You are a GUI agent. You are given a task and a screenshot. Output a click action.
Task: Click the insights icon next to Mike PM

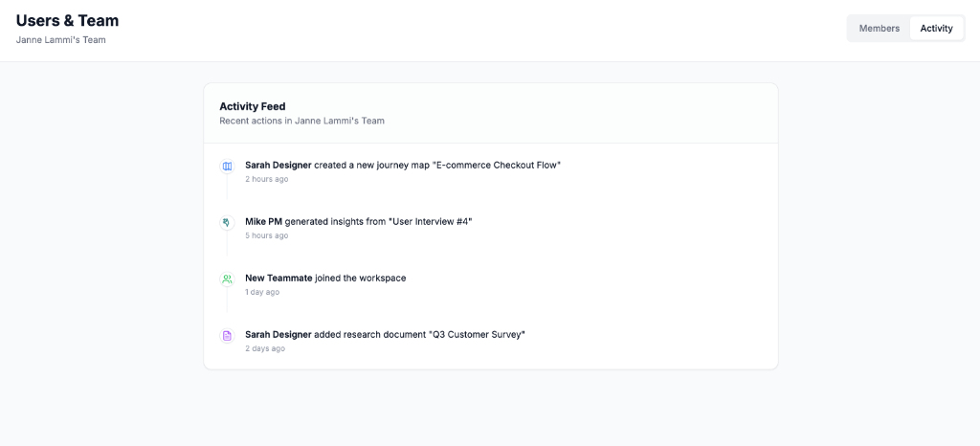pyautogui.click(x=227, y=223)
